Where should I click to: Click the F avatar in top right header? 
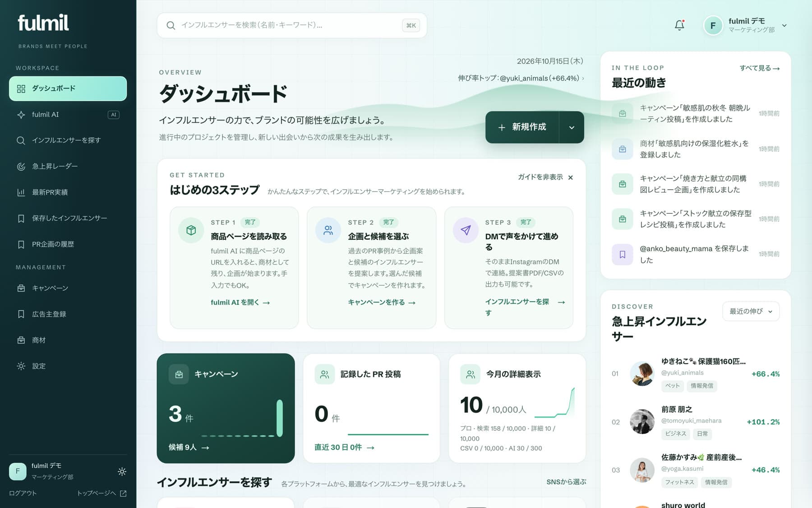713,25
